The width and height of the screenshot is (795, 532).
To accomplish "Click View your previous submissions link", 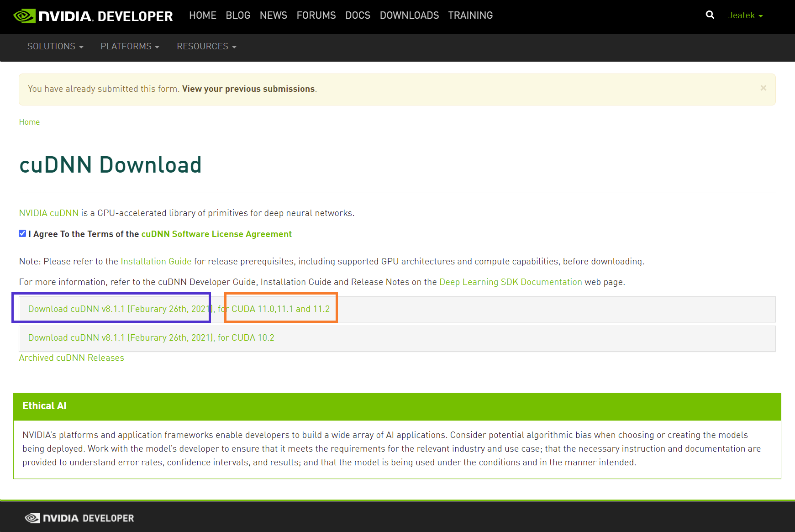I will (248, 89).
